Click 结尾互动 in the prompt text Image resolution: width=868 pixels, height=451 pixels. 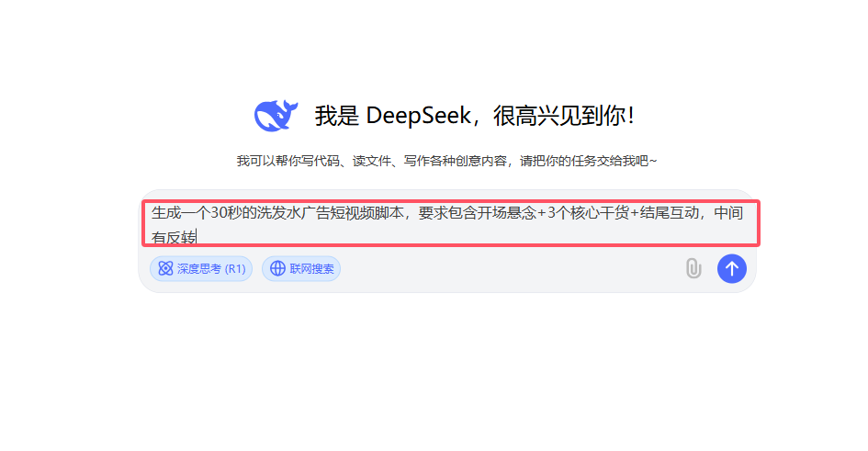tap(670, 213)
